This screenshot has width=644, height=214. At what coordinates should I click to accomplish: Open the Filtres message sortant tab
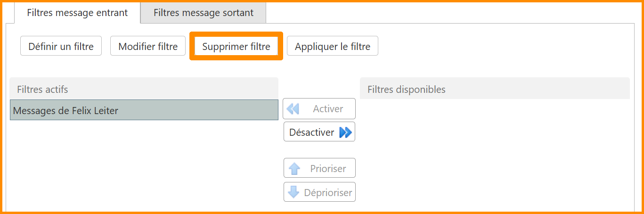[x=204, y=13]
